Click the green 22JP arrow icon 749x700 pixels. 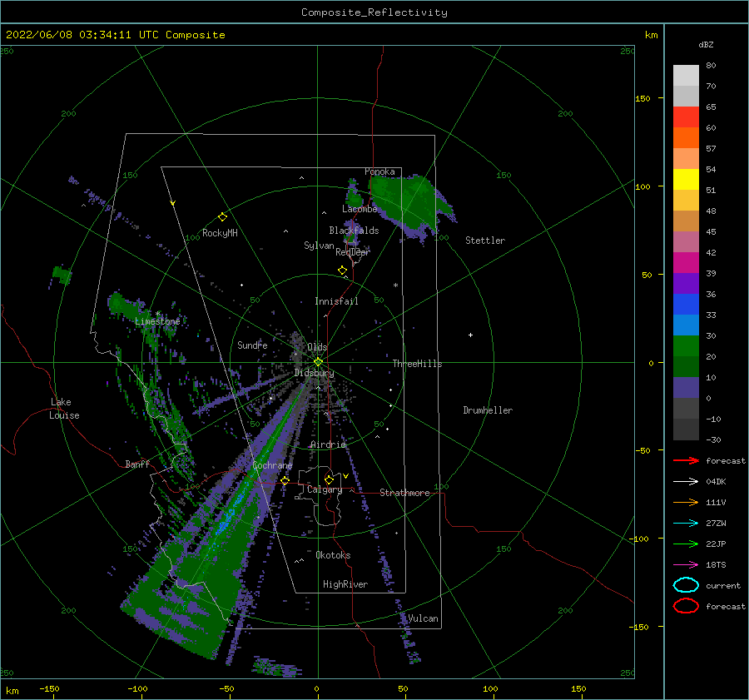686,544
